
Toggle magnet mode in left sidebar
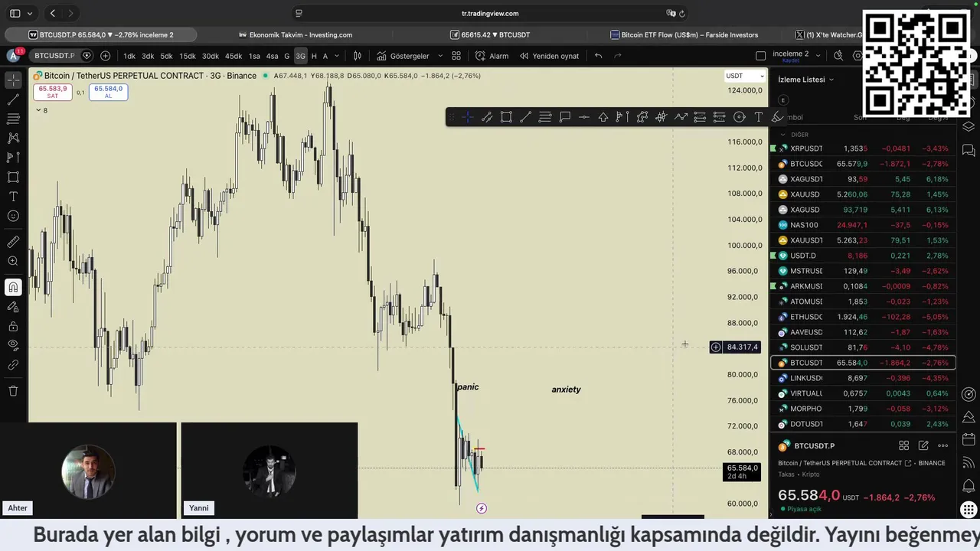(13, 287)
